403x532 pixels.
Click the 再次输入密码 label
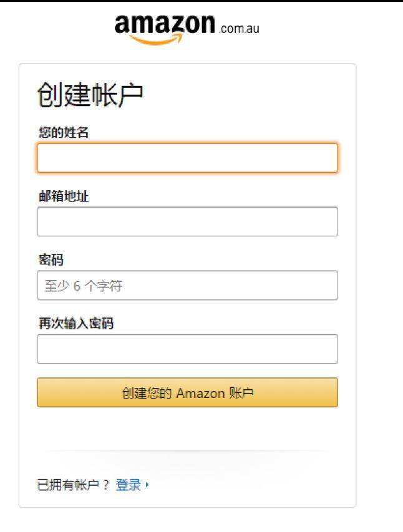76,323
